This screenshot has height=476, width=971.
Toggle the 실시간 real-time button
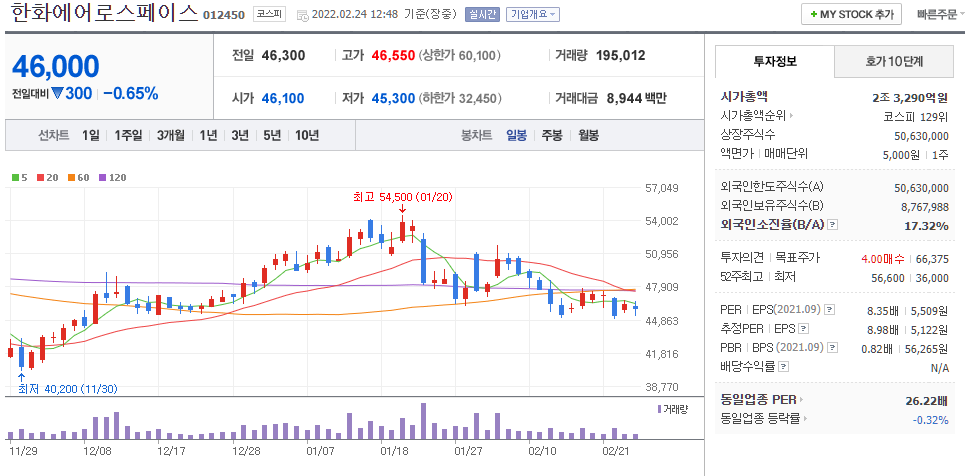click(x=482, y=15)
